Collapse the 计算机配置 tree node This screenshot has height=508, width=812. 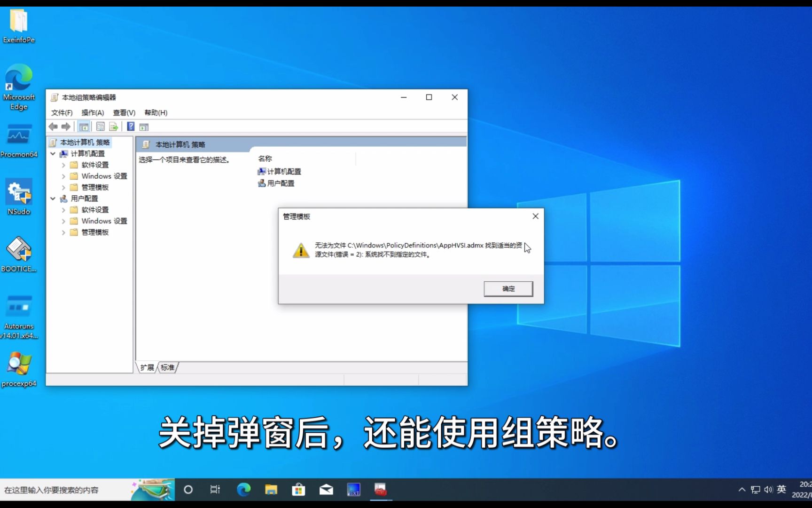pyautogui.click(x=53, y=153)
